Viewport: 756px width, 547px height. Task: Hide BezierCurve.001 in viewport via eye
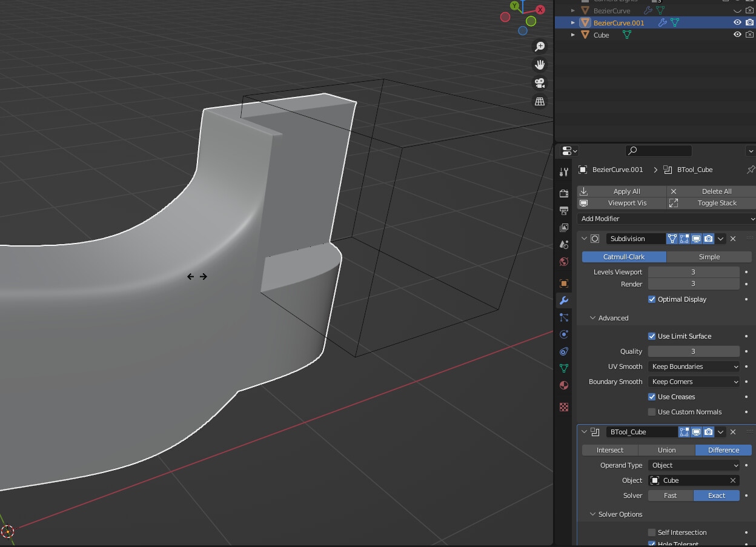(x=737, y=22)
